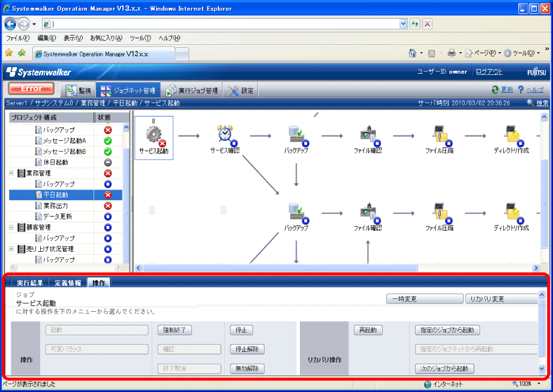Image resolution: width=553 pixels, height=392 pixels.
Task: Click the 指定のジョブから起動 button
Action: coord(447,330)
